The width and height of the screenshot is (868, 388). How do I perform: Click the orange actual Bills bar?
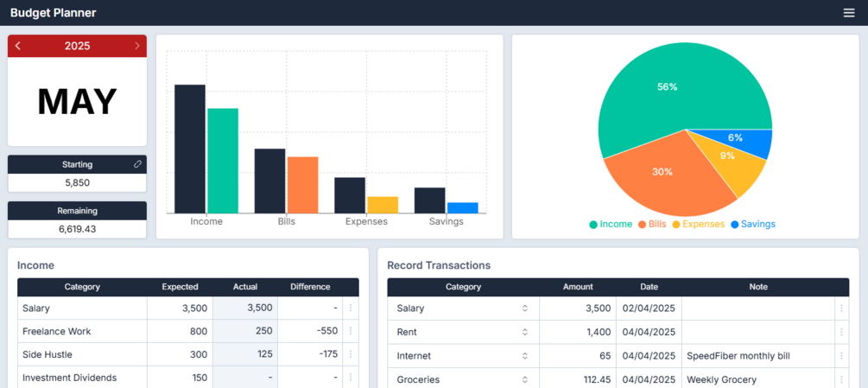303,185
